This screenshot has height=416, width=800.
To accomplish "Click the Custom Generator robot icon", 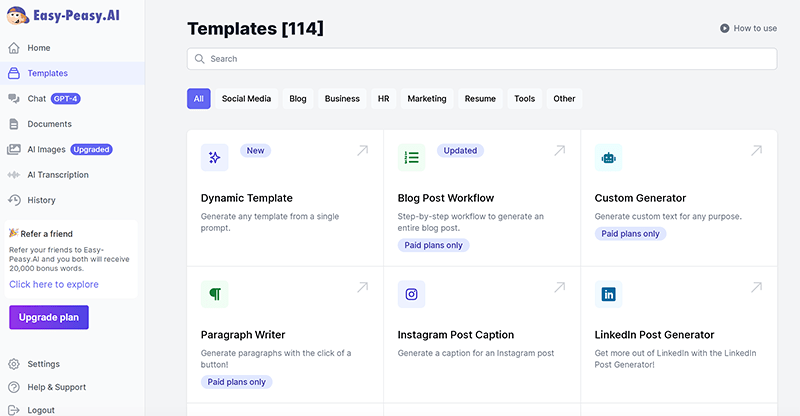I will tap(608, 157).
